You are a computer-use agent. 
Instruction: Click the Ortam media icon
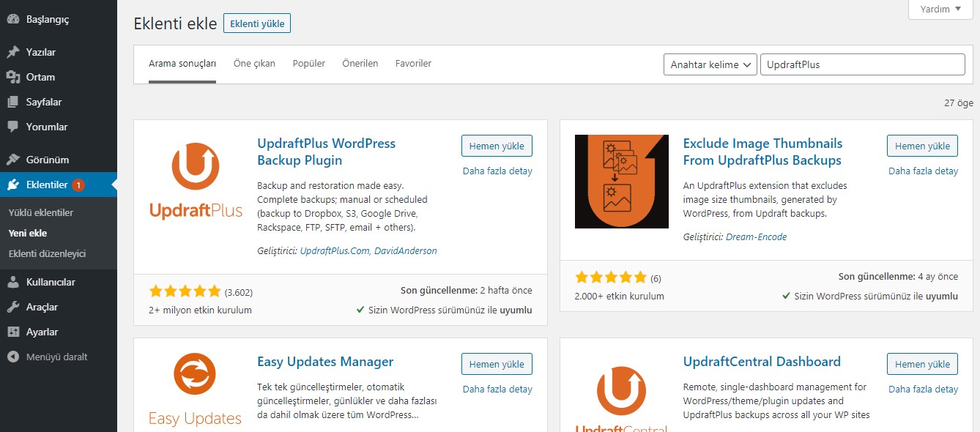pos(13,77)
